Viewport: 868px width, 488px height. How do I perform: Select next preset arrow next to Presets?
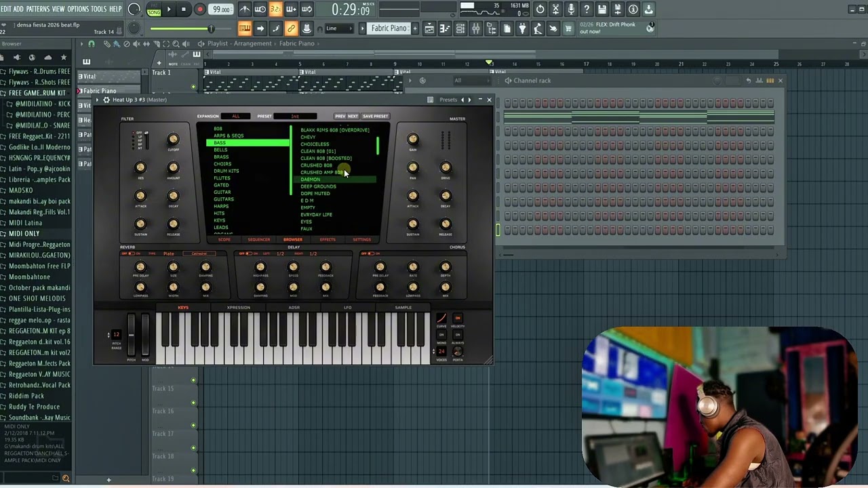point(469,100)
